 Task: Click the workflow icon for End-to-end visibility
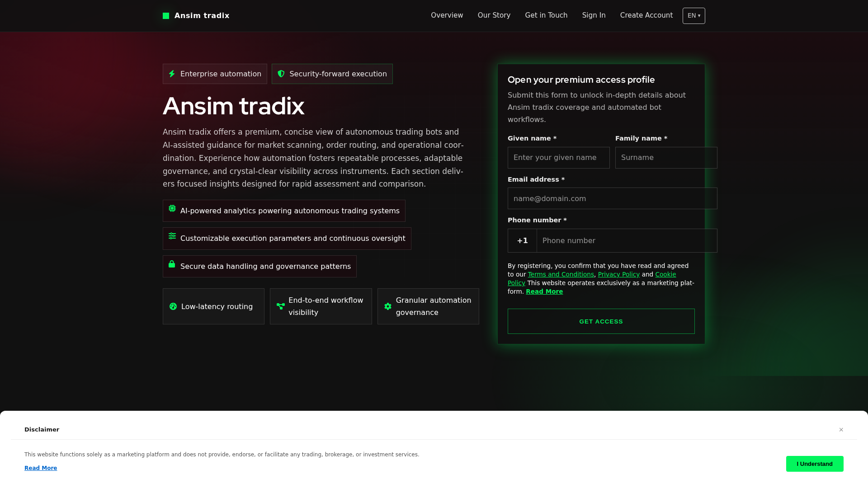pyautogui.click(x=281, y=306)
